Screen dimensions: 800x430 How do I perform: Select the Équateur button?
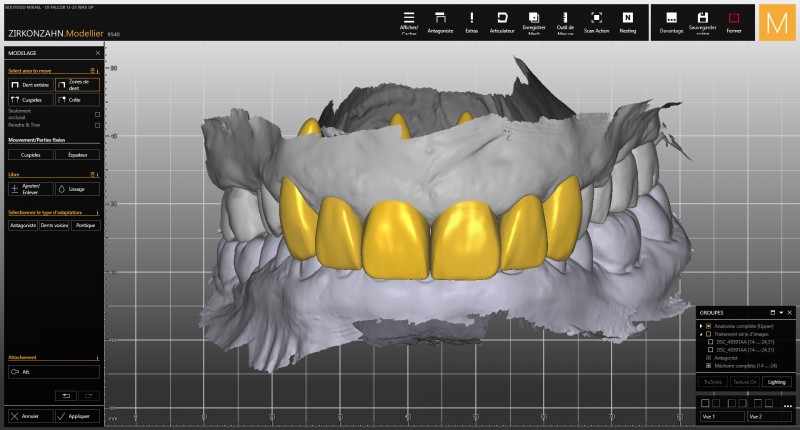pyautogui.click(x=77, y=155)
